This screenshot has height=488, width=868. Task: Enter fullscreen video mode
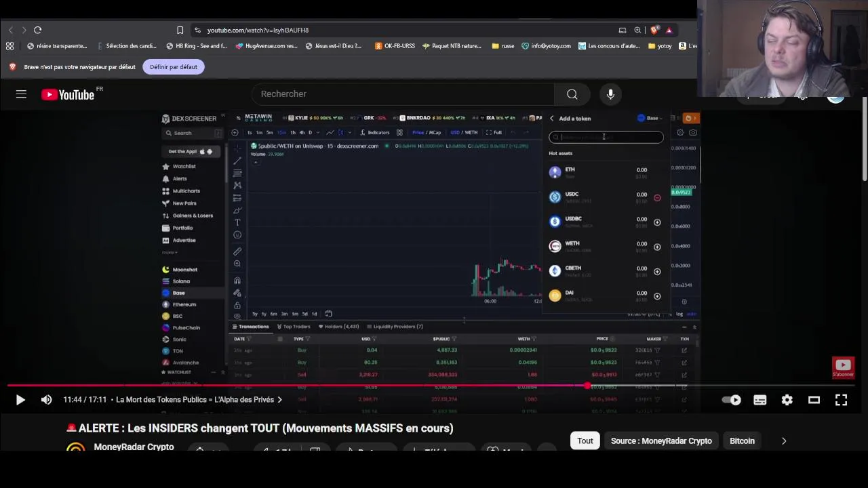coord(841,400)
